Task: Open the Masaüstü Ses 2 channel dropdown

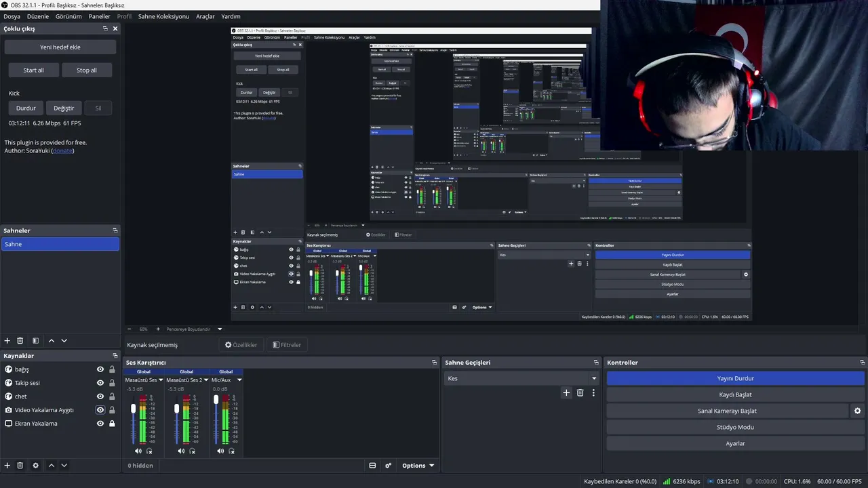Action: 205,380
